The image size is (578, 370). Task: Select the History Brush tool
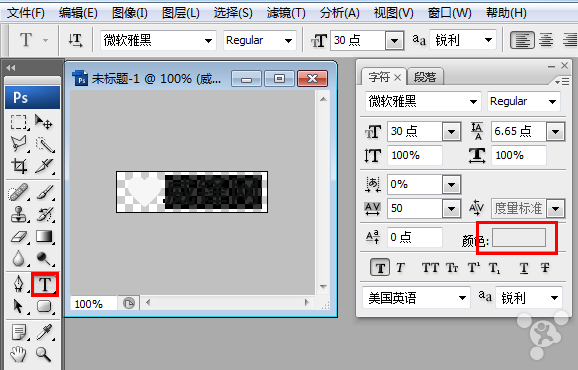coord(45,214)
